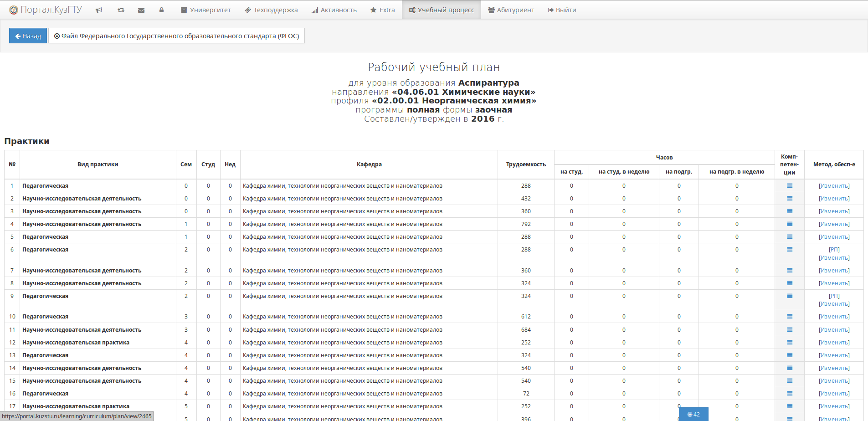Open competencies list icon for row 12
Viewport: 868px width, 421px height.
tap(789, 343)
